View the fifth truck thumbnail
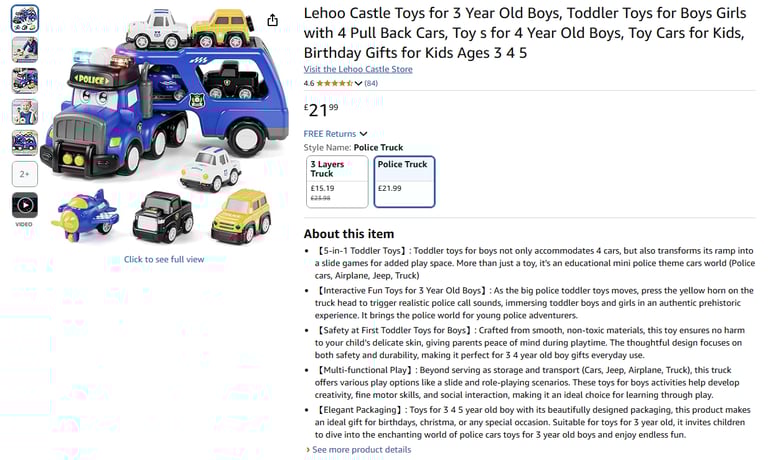This screenshot has height=460, width=768. pos(24,143)
